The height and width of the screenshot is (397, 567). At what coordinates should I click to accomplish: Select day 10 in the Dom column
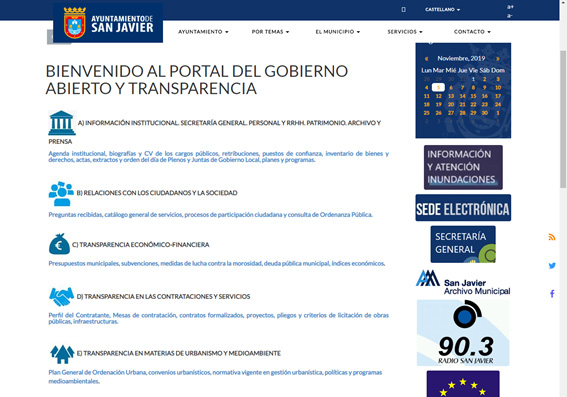[498, 87]
